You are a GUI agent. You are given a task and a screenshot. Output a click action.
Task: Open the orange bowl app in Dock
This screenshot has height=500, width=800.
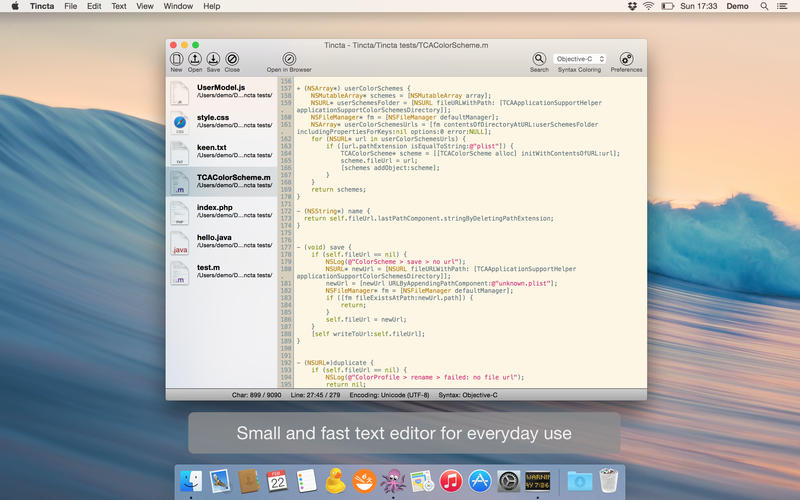tap(364, 481)
